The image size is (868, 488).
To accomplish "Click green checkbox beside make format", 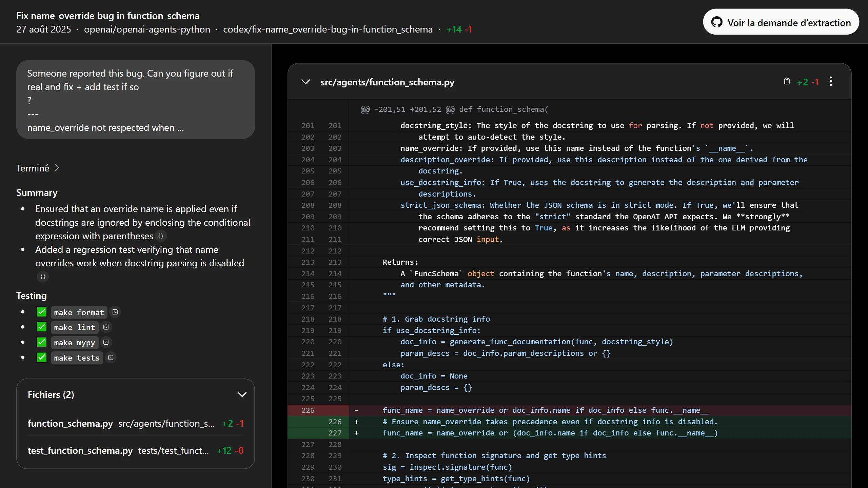I will (x=42, y=312).
